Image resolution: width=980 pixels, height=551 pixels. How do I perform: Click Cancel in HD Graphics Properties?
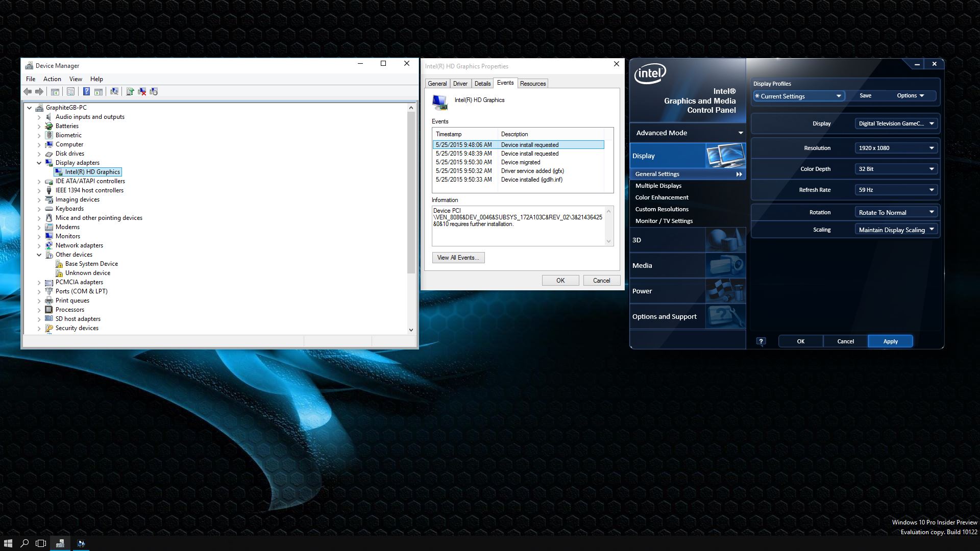[x=601, y=281]
